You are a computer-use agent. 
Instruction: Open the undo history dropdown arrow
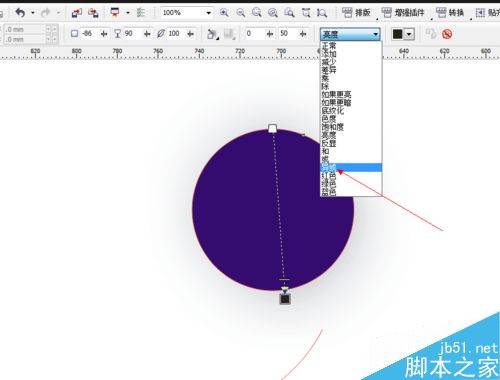pyautogui.click(x=33, y=13)
